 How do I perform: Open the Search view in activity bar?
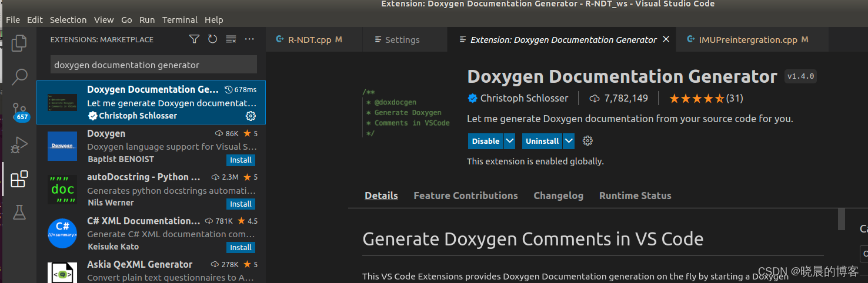[19, 76]
